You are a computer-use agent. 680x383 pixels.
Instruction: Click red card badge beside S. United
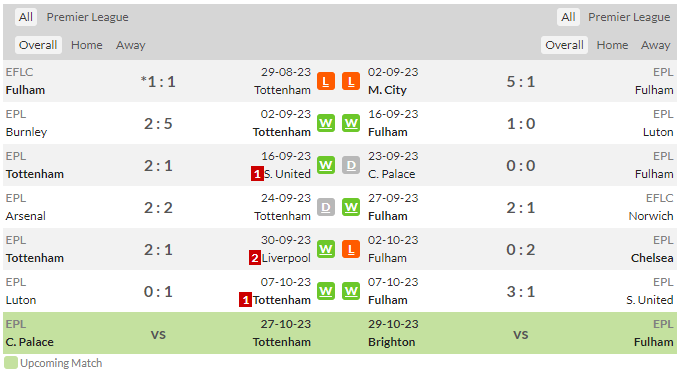257,174
